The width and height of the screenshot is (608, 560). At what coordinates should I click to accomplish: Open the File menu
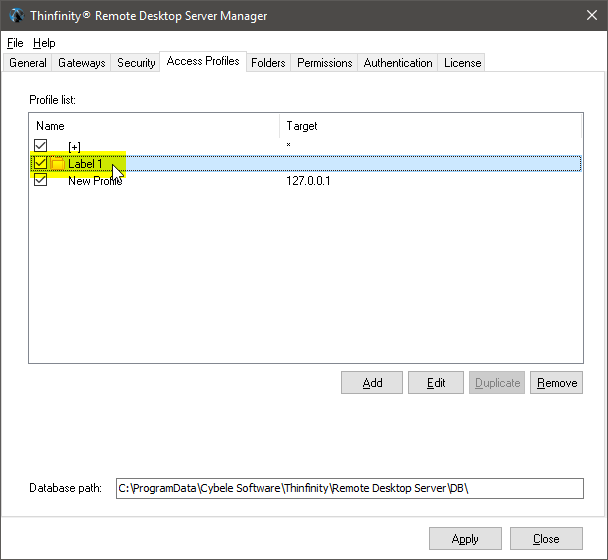pos(16,43)
